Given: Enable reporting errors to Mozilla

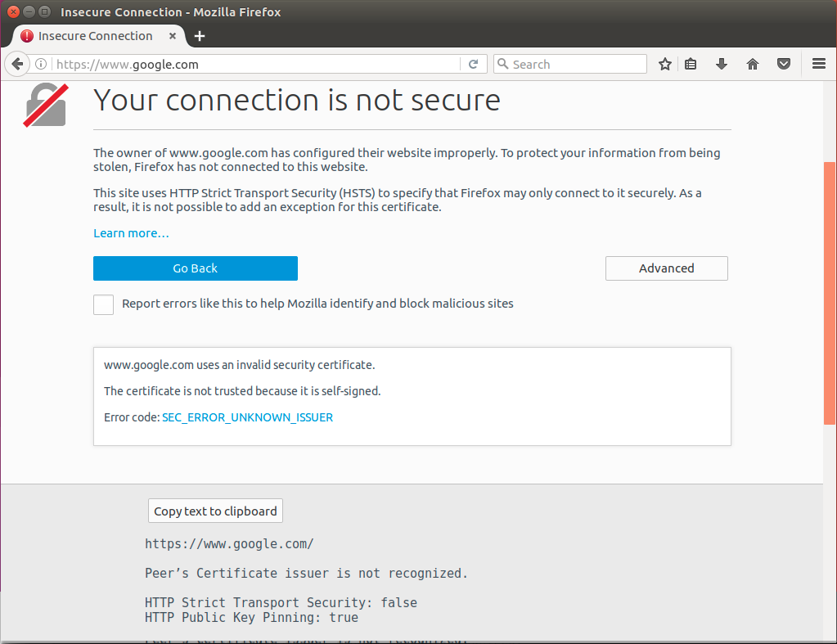Looking at the screenshot, I should coord(103,304).
